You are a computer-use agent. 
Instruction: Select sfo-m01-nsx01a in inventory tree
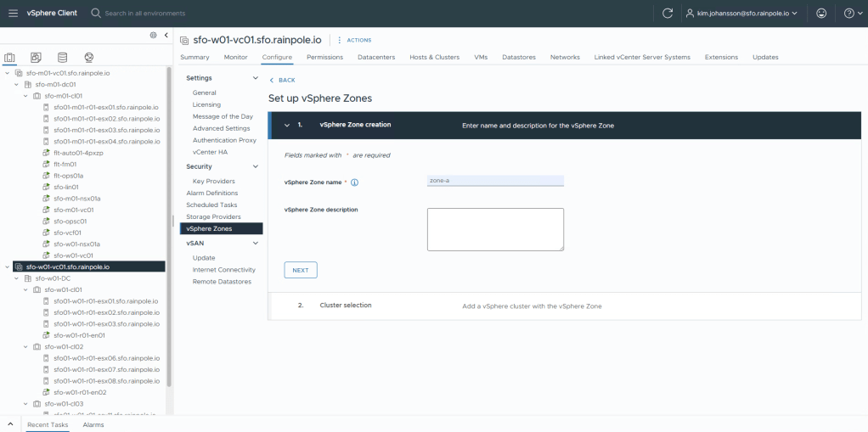(x=76, y=198)
